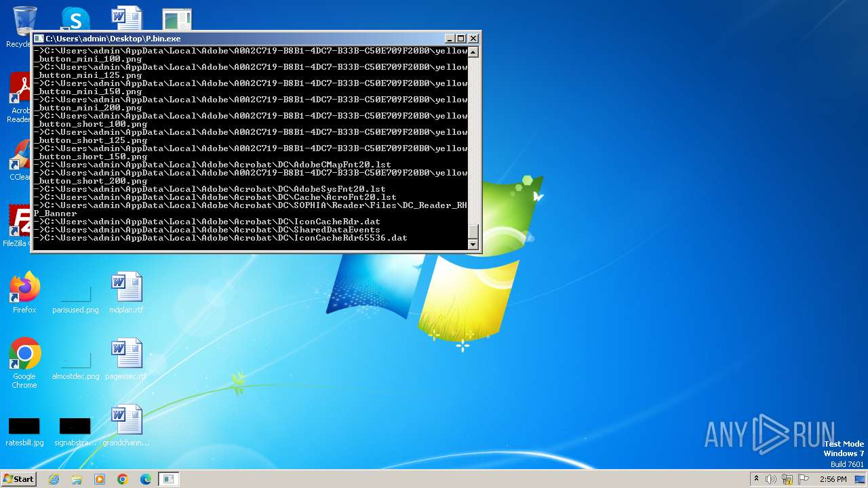The width and height of the screenshot is (868, 488).
Task: Open the Acrobat Reader desktop shortcut
Action: point(20,98)
